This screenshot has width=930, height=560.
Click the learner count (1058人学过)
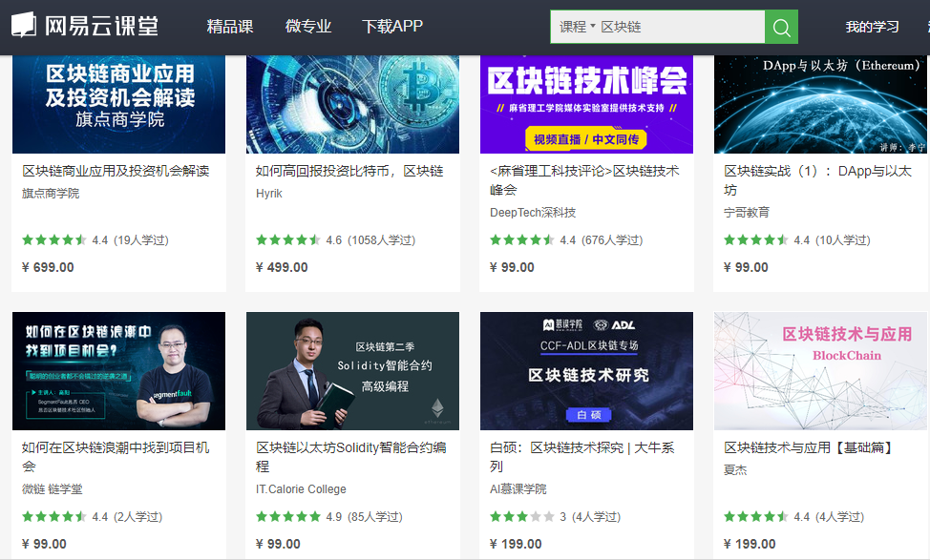tap(381, 240)
